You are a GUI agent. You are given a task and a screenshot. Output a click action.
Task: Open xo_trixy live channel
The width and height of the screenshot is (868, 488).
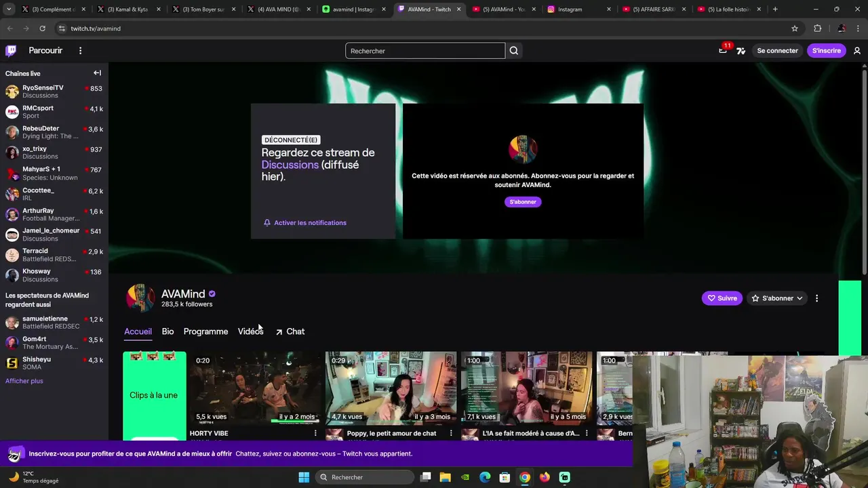[54, 152]
